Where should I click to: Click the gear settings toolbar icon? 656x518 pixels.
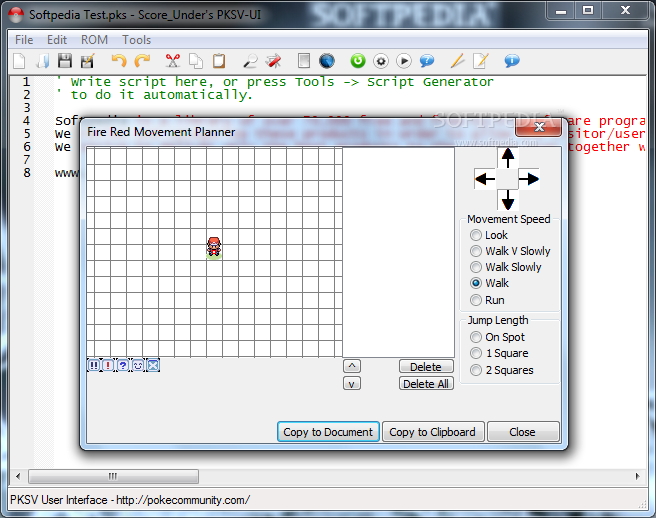click(381, 61)
